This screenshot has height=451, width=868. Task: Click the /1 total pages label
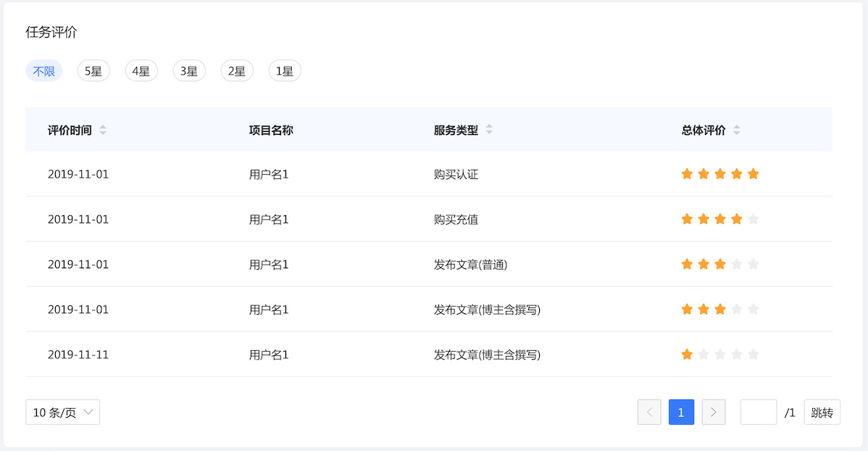[x=790, y=413]
